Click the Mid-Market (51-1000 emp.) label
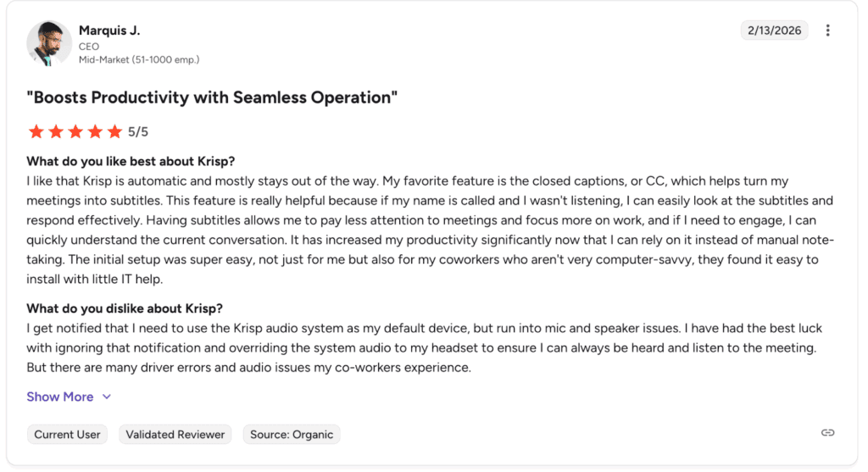The width and height of the screenshot is (868, 472). coord(139,59)
